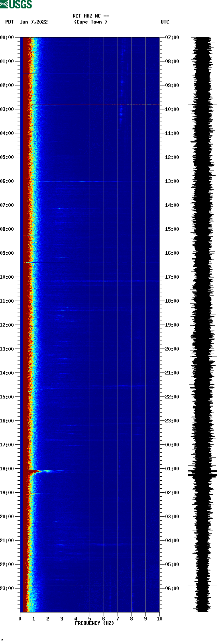Click the 0 Hz frequency tick label
Screen dimensions: 220x644
20,619
